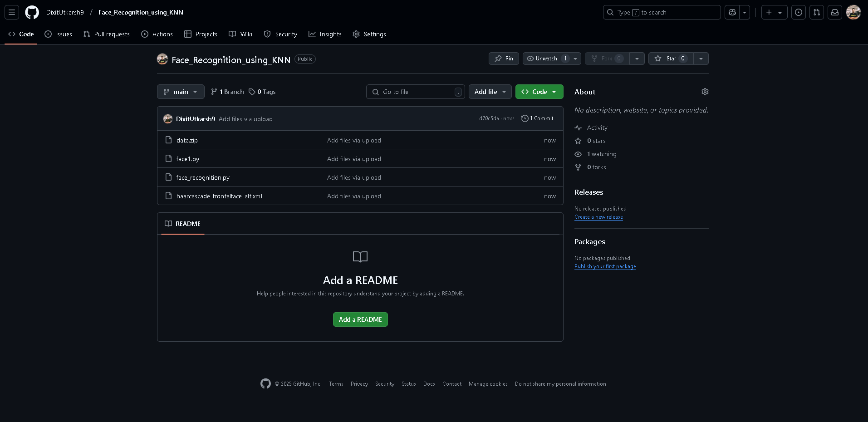Open the Wiki tab
The height and width of the screenshot is (422, 868).
click(x=240, y=34)
